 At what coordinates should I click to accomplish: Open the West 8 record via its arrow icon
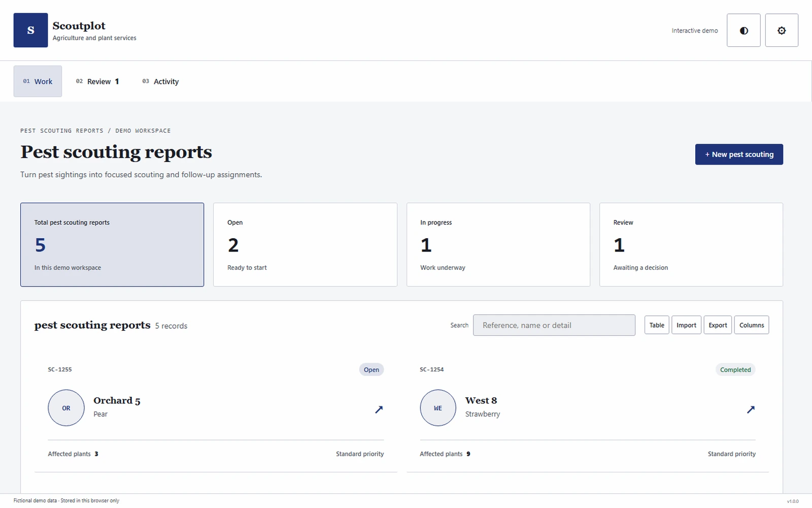(751, 409)
